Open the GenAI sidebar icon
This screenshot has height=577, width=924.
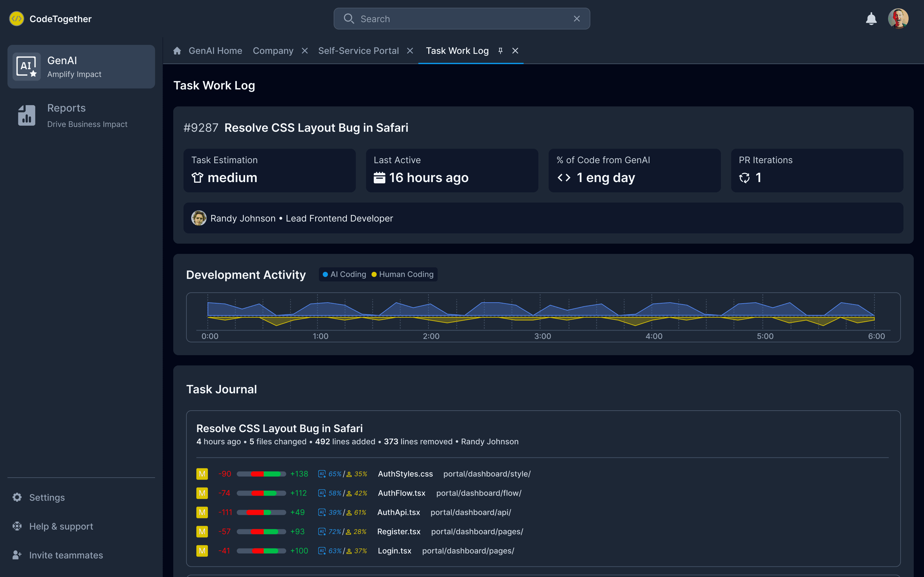26,67
